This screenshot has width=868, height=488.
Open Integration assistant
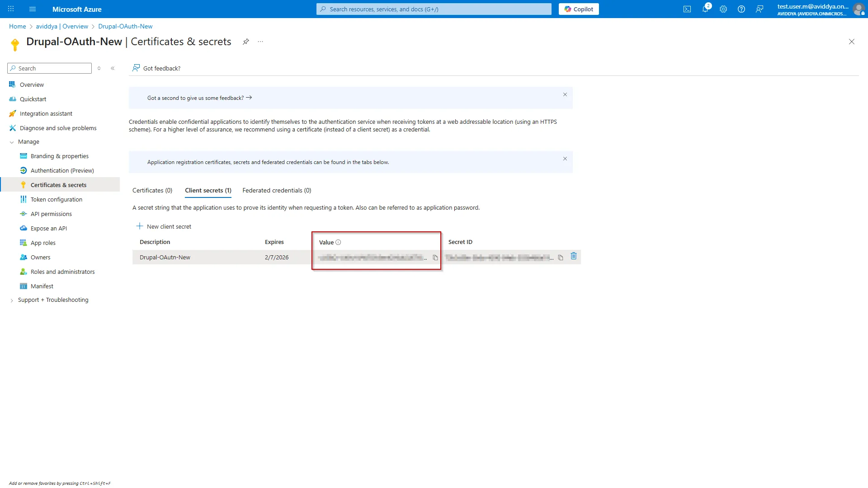click(46, 113)
